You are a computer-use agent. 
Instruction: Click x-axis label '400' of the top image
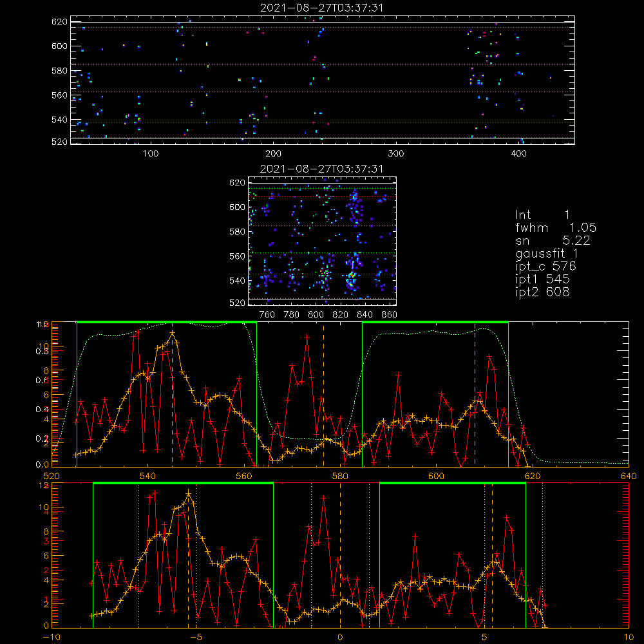518,154
